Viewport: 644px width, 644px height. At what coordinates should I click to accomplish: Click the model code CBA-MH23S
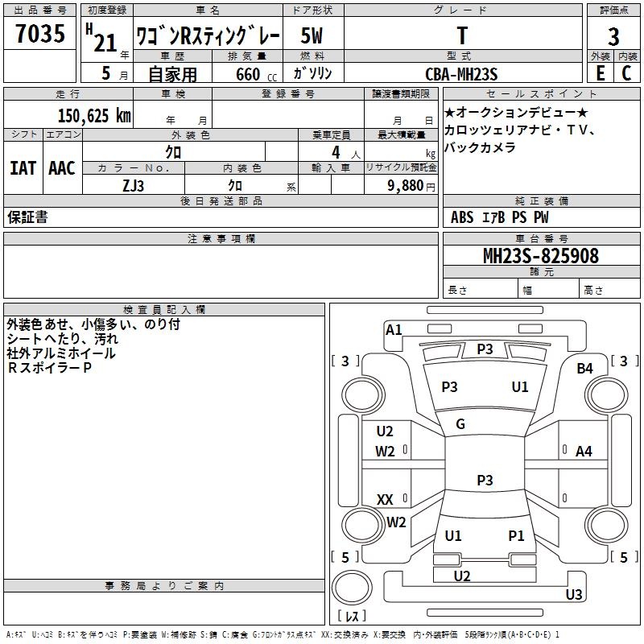461,73
